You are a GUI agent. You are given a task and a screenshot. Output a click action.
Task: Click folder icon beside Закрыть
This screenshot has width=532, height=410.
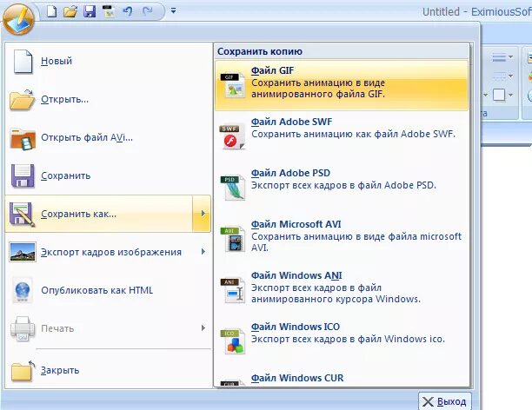[23, 371]
